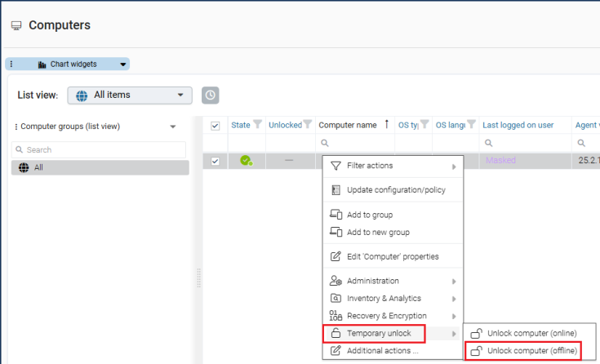Select Edit 'Computer' properties menu entry

click(x=392, y=256)
